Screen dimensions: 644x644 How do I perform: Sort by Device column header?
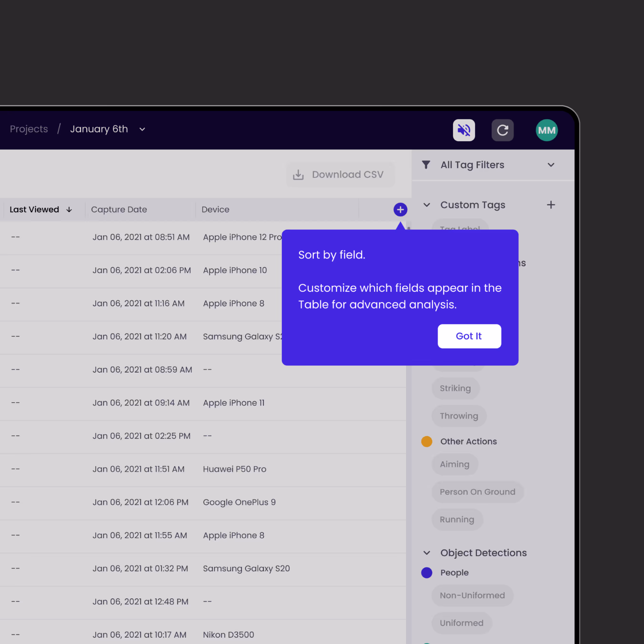pos(215,209)
